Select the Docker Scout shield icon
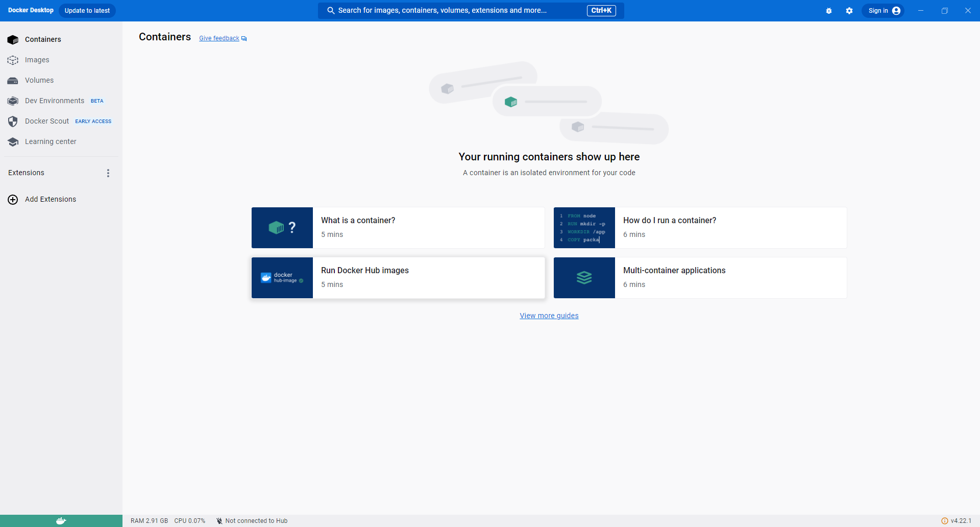 click(13, 122)
